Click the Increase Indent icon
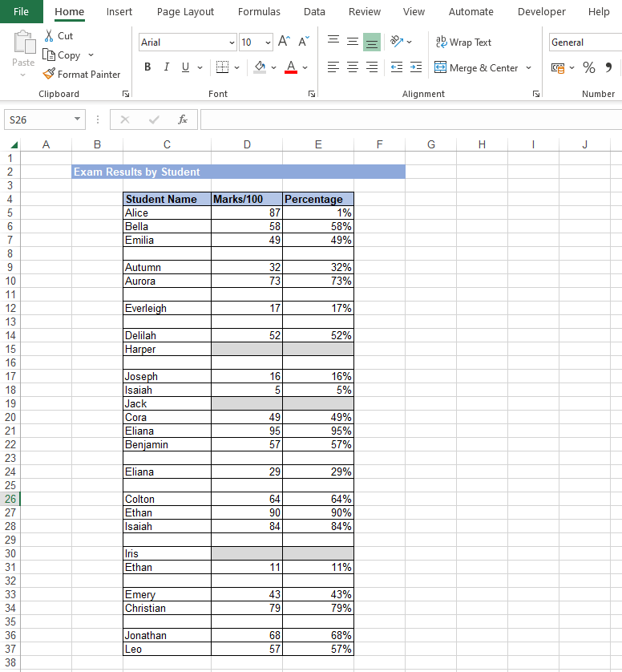Screen dimensions: 622x672 tap(415, 67)
